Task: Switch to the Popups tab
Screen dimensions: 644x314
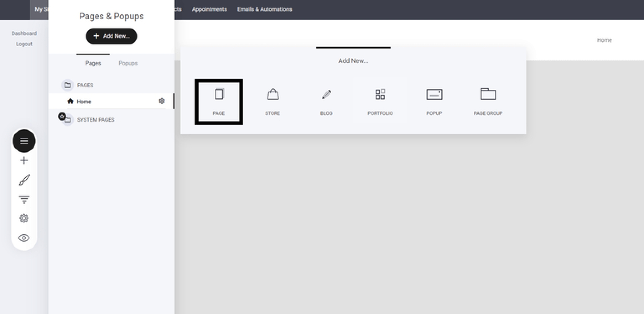Action: pyautogui.click(x=128, y=63)
